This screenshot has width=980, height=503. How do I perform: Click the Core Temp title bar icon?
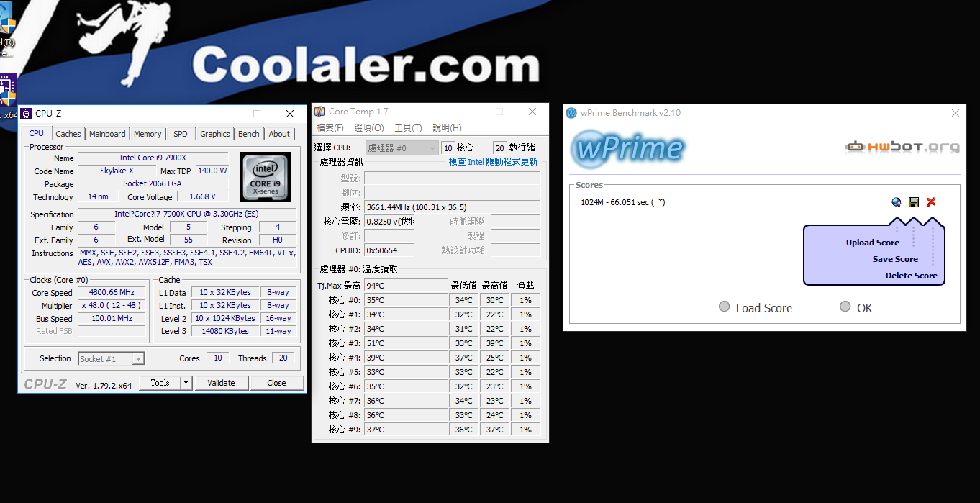tap(319, 112)
